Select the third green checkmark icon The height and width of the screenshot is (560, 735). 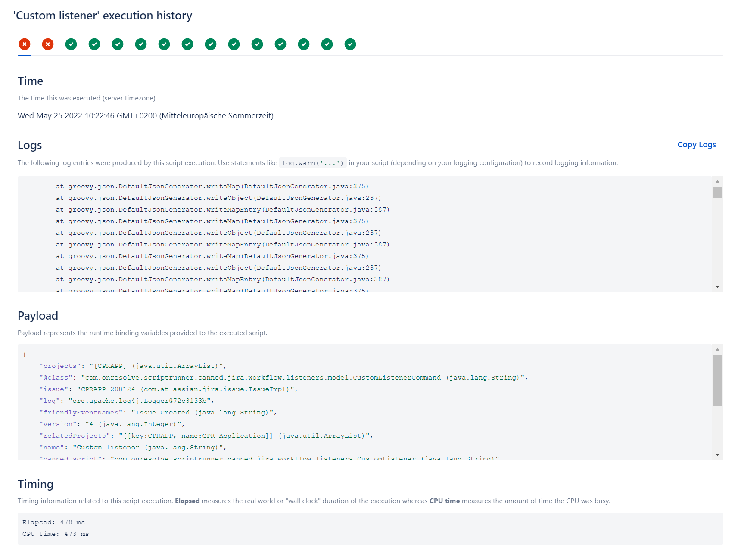click(118, 44)
